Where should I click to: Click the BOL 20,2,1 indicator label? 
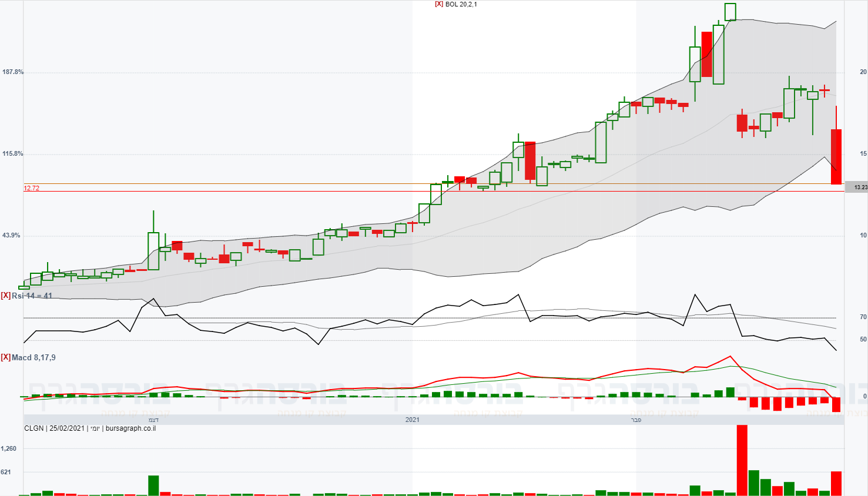point(461,4)
